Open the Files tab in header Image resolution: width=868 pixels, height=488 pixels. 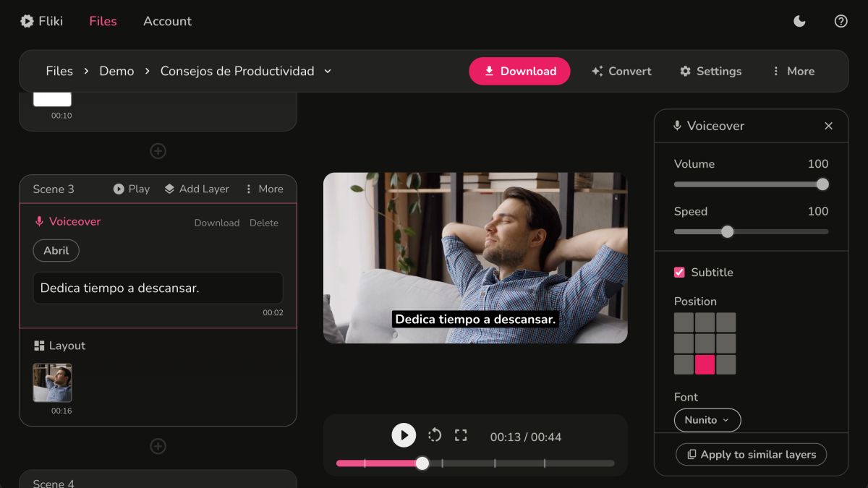click(x=103, y=21)
